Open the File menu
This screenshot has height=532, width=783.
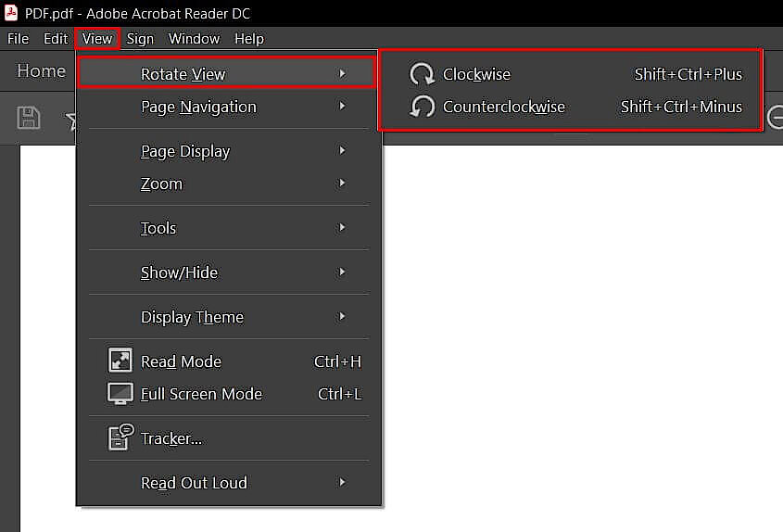click(18, 39)
